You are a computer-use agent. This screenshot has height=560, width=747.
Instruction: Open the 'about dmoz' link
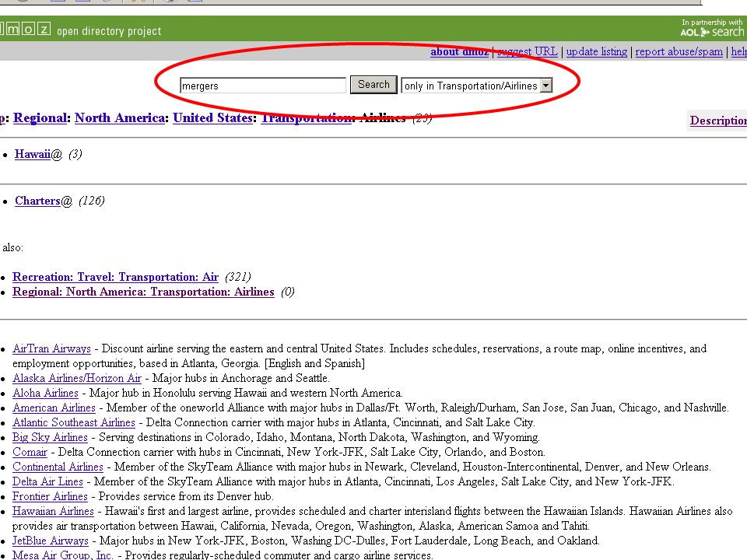459,51
